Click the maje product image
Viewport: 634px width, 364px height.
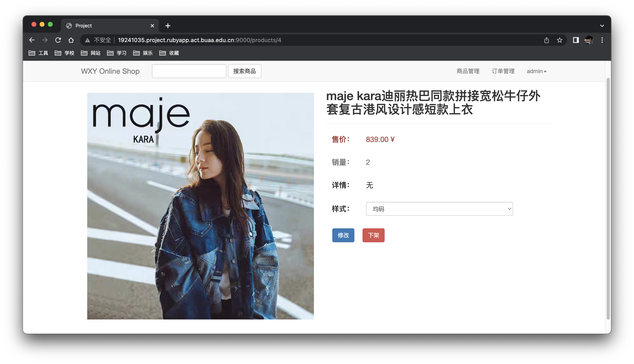(x=200, y=206)
